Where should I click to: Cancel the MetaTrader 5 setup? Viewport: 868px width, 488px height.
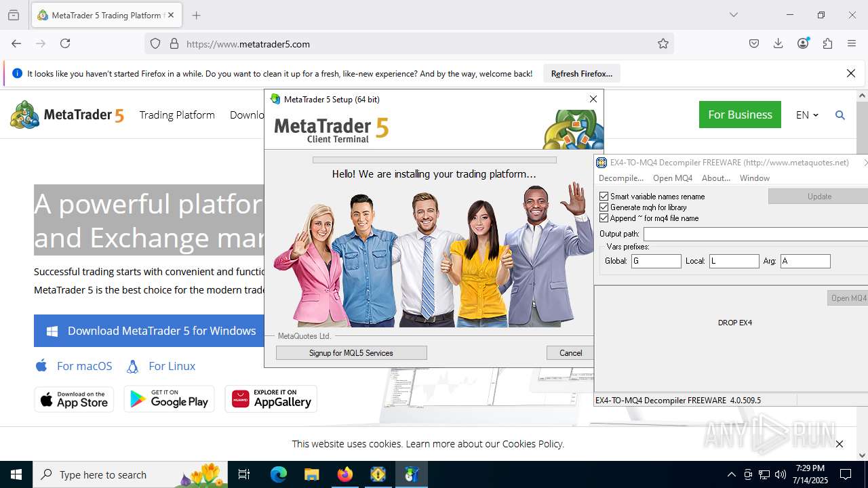[570, 352]
